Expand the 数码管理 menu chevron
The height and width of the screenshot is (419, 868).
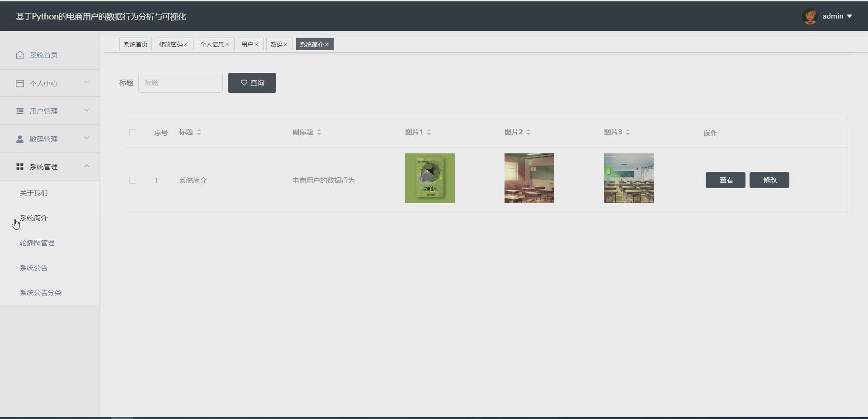[86, 138]
